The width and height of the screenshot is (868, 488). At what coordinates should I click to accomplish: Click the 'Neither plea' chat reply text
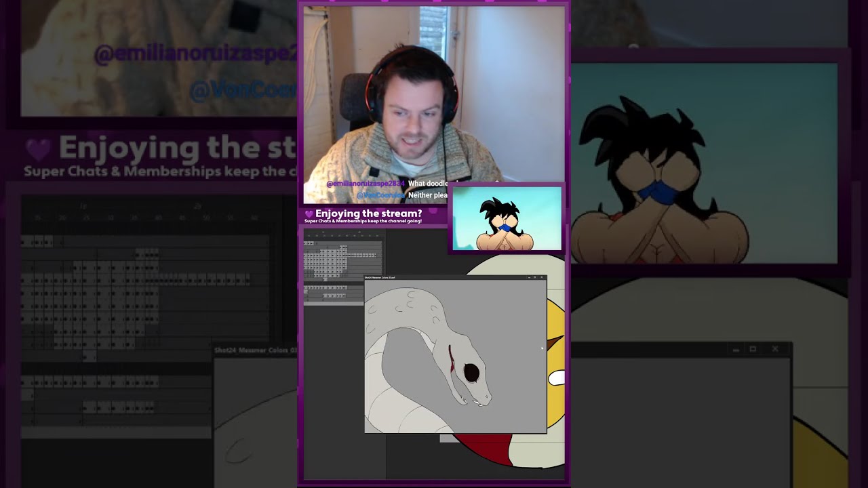tap(427, 195)
